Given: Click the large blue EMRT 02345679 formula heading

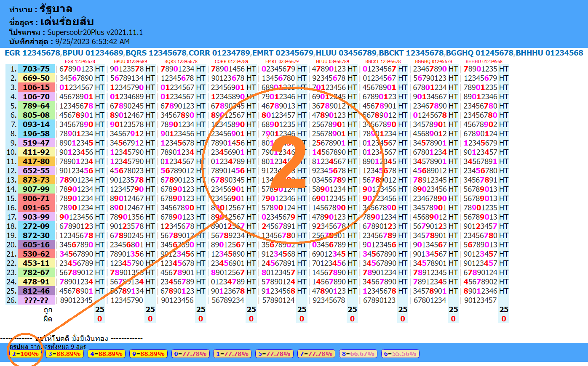Looking at the screenshot, I should tap(283, 53).
